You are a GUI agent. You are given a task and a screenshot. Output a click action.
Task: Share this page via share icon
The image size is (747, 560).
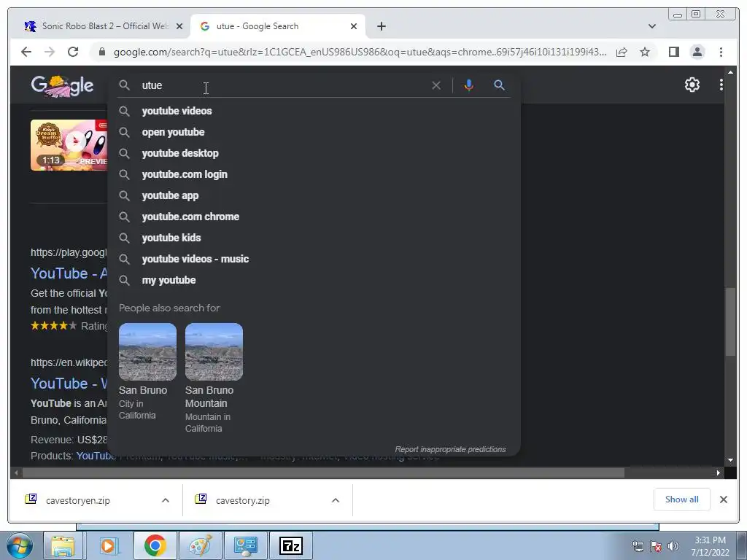(622, 52)
